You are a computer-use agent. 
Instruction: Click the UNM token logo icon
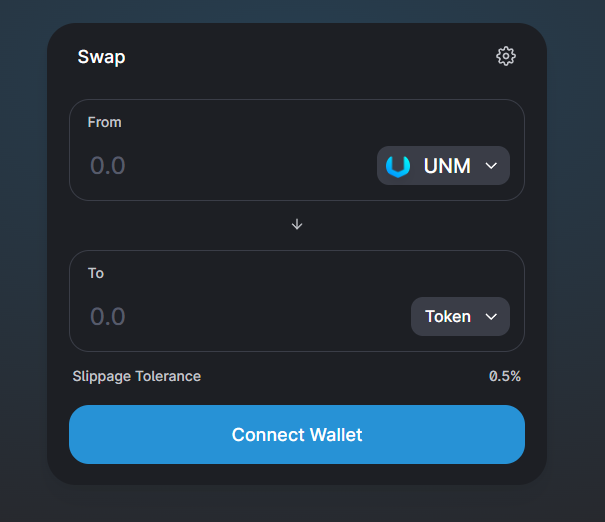point(398,166)
